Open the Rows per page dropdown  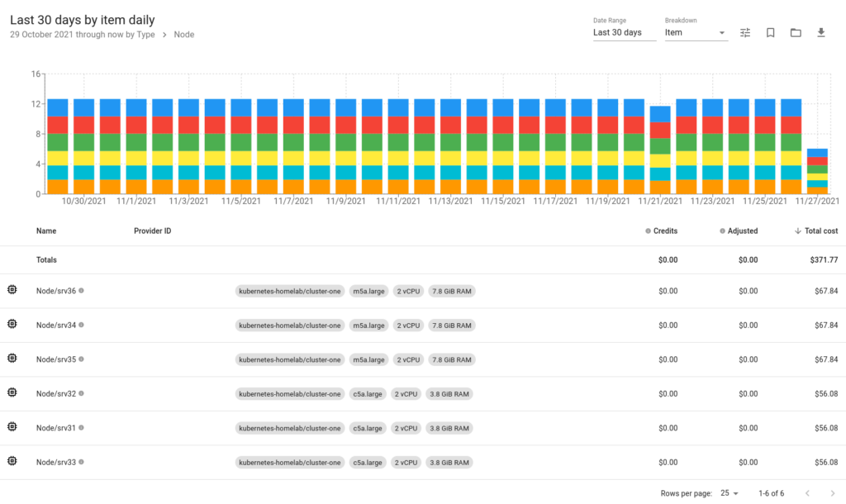click(x=730, y=492)
